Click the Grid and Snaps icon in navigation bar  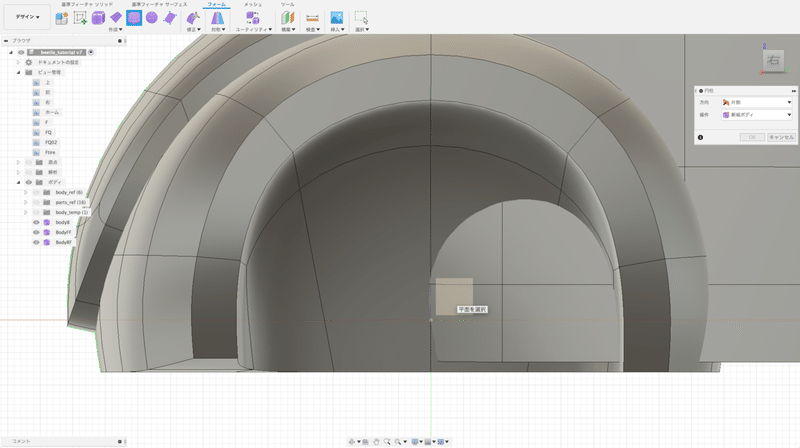(x=428, y=442)
